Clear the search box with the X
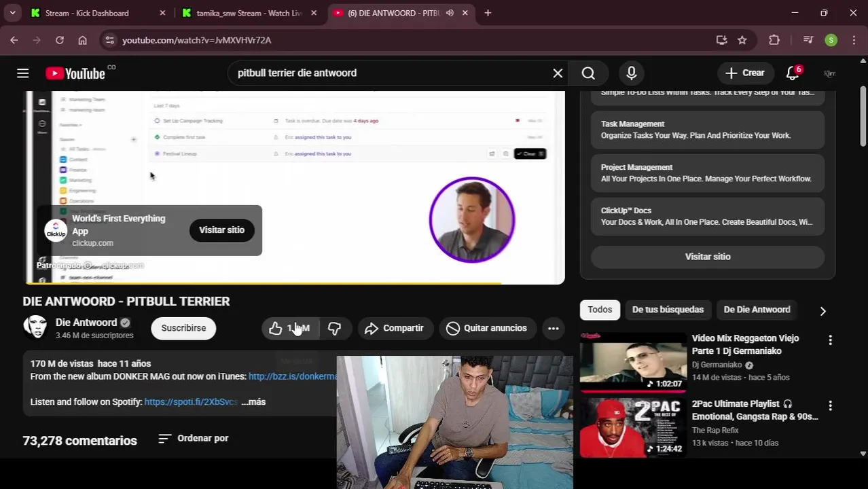Screen dimensions: 868x489 click(558, 73)
